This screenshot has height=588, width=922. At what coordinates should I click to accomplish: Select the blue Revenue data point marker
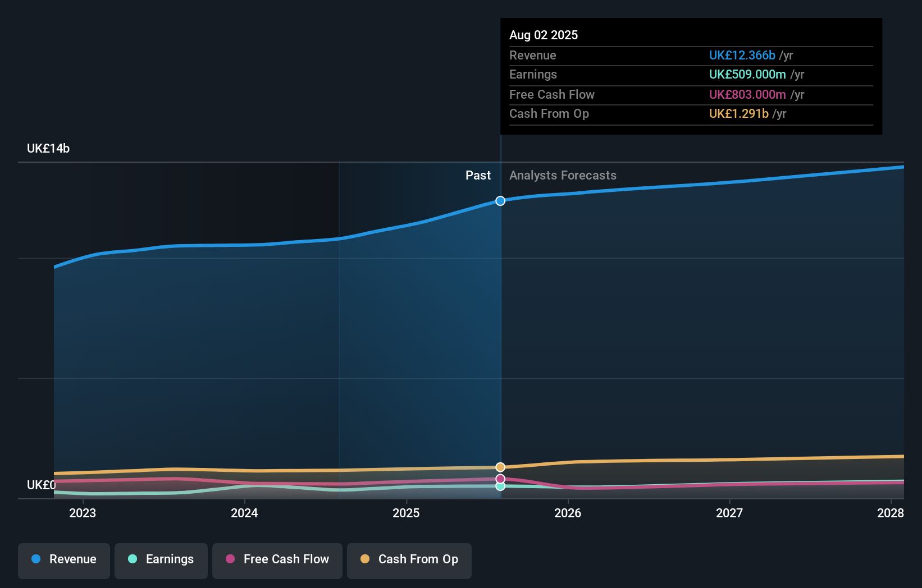coord(500,200)
